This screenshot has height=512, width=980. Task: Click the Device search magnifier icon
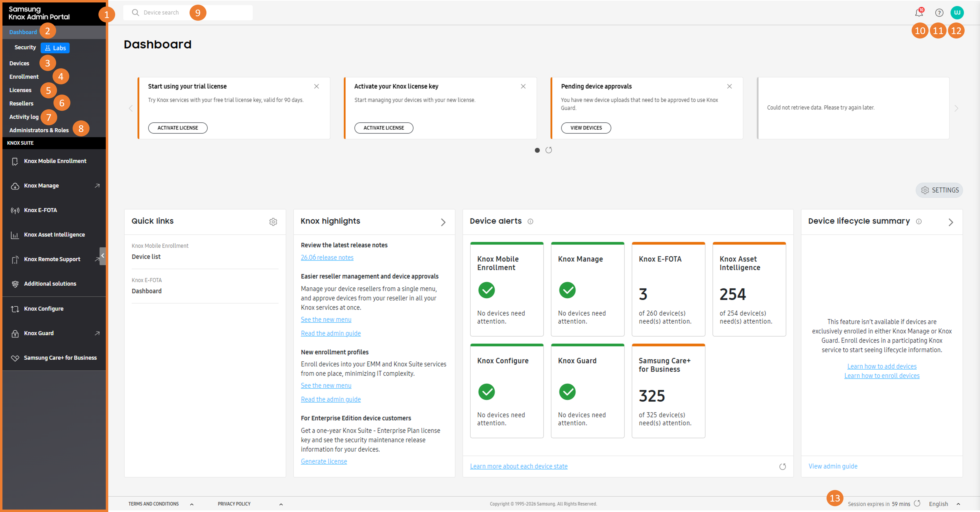tap(135, 12)
